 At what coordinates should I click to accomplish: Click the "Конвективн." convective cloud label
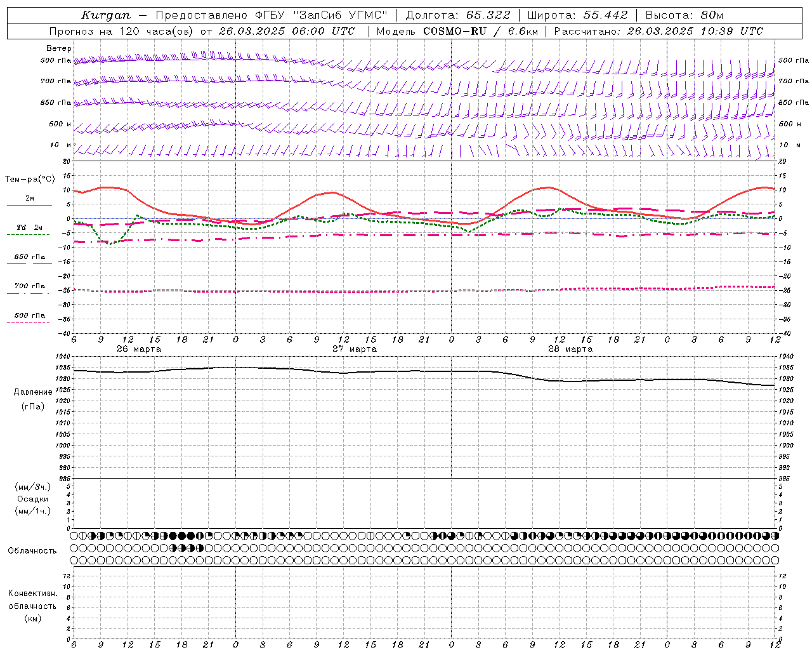33,594
